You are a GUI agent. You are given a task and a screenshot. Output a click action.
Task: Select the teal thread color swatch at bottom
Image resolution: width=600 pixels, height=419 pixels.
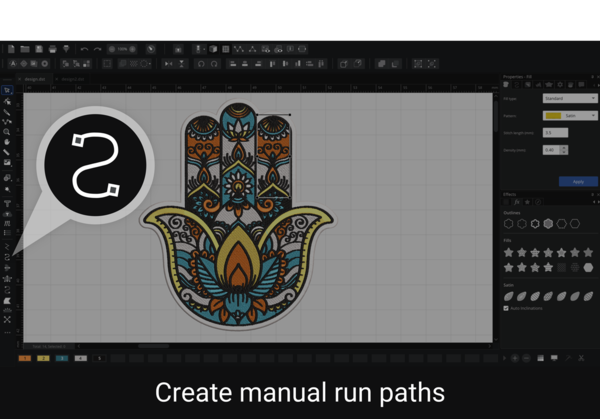[62, 357]
